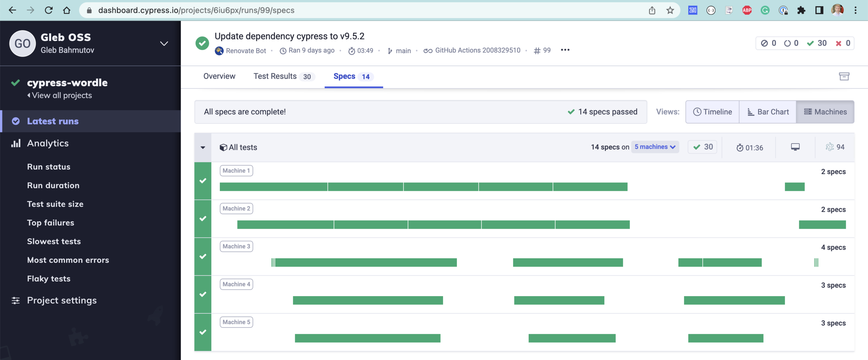Go back with the browser back arrow
The height and width of the screenshot is (360, 868).
[x=12, y=10]
